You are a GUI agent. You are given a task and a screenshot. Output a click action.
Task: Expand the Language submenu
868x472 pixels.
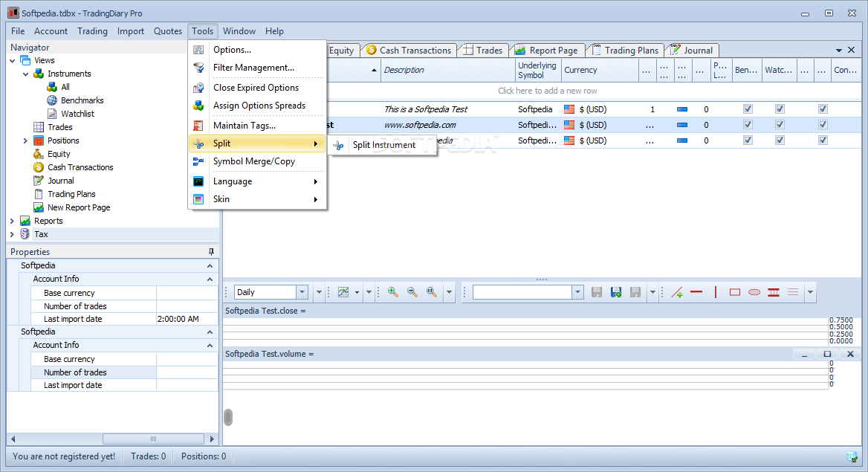click(x=257, y=181)
